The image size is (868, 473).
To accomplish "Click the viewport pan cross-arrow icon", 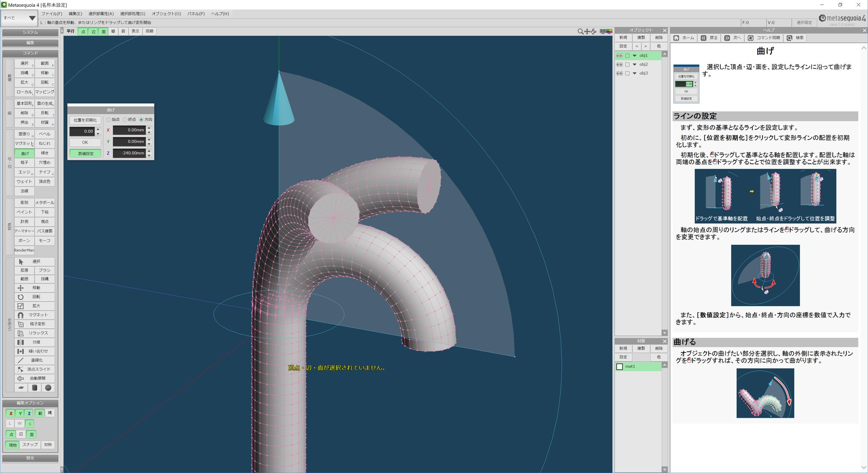I will (x=587, y=31).
